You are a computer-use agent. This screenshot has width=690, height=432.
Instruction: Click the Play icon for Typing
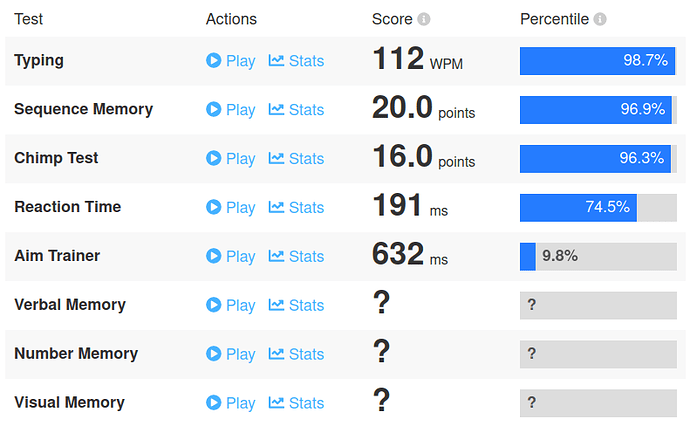point(213,60)
